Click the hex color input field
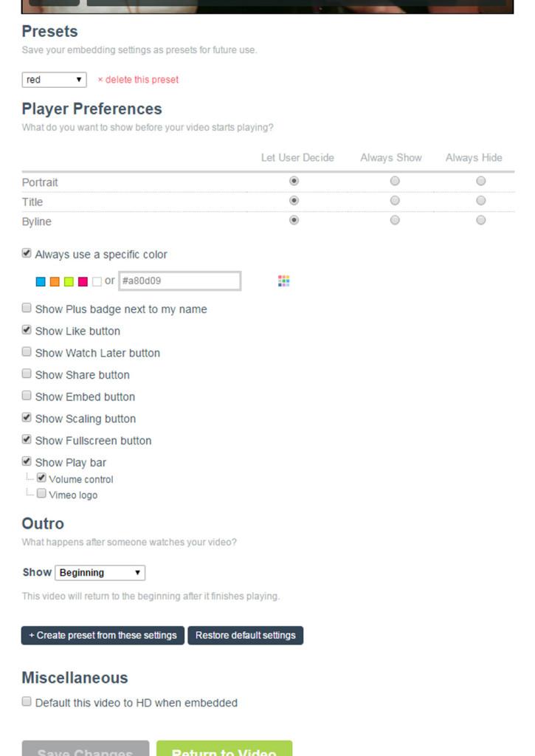Viewport: 535px width, 756px height. 179,281
